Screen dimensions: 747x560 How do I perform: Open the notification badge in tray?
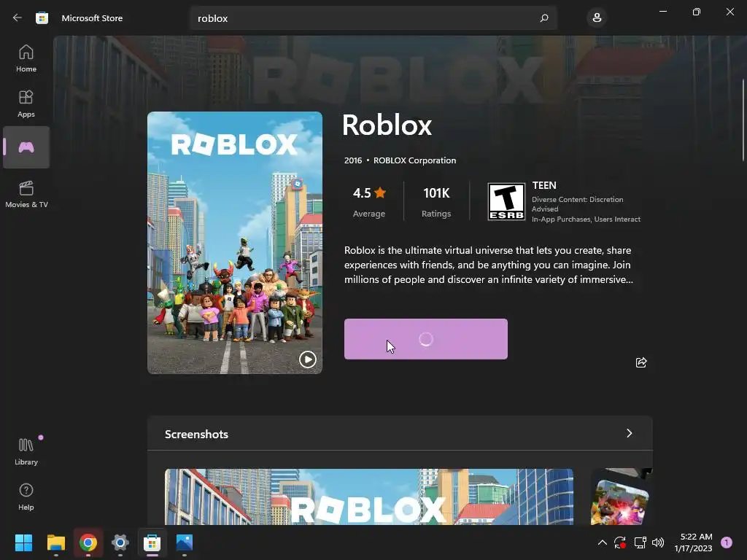click(x=727, y=542)
